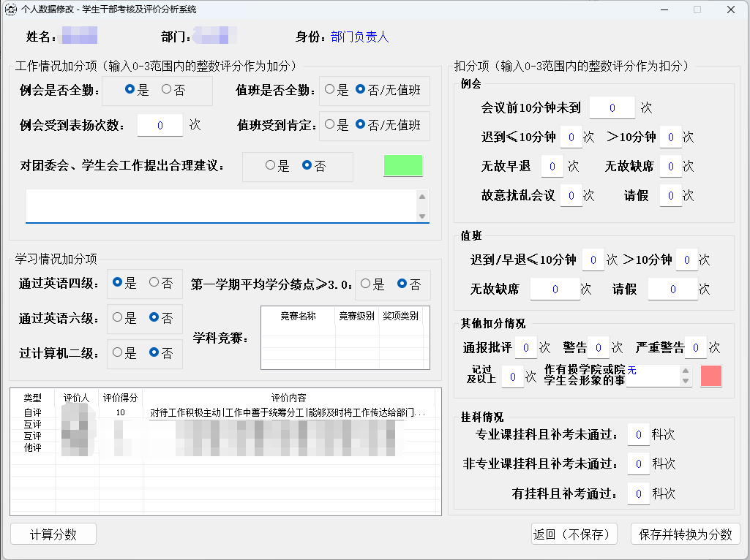Click the app icon in title bar

point(11,10)
